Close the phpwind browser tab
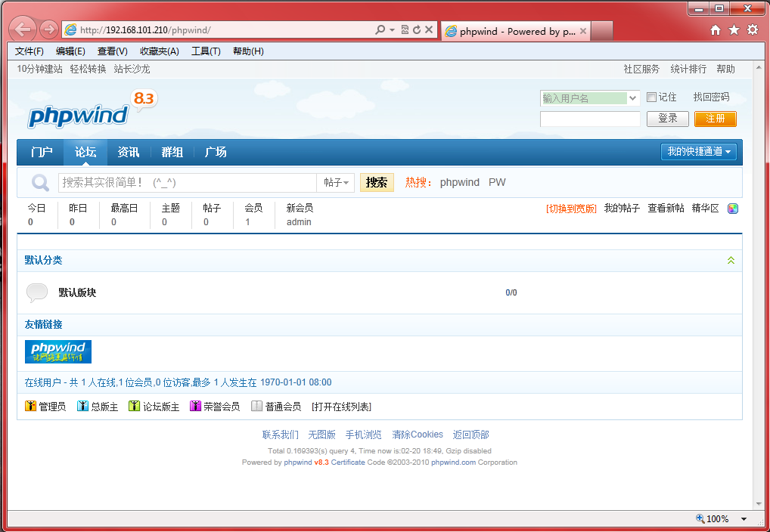 click(x=583, y=31)
